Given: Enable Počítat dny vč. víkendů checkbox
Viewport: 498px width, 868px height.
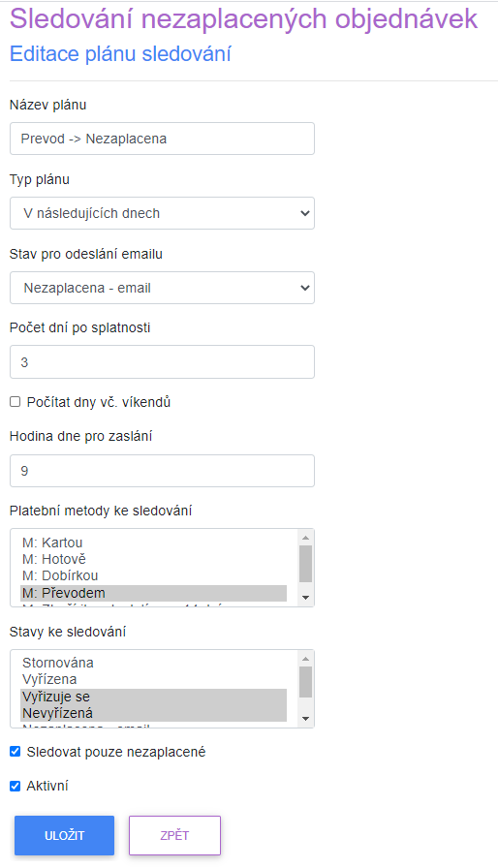Looking at the screenshot, I should pyautogui.click(x=16, y=402).
